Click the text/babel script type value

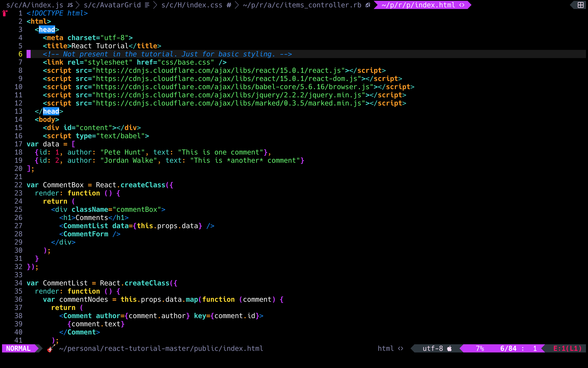(x=120, y=136)
